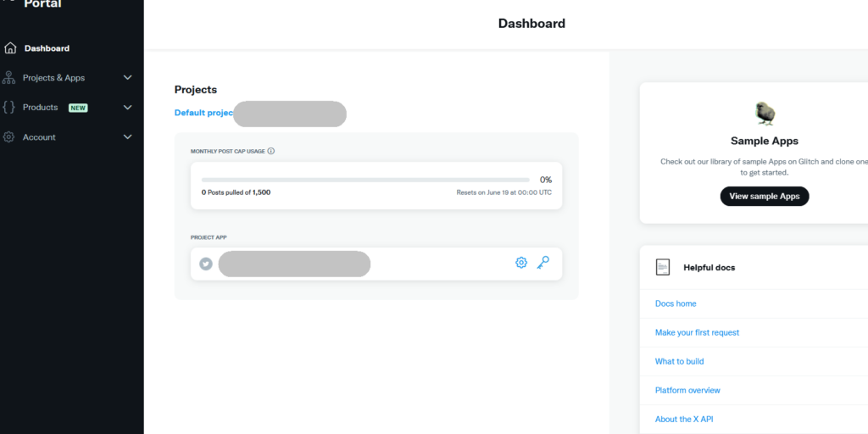Expand the Account menu chevron
The height and width of the screenshot is (434, 868).
[128, 136]
